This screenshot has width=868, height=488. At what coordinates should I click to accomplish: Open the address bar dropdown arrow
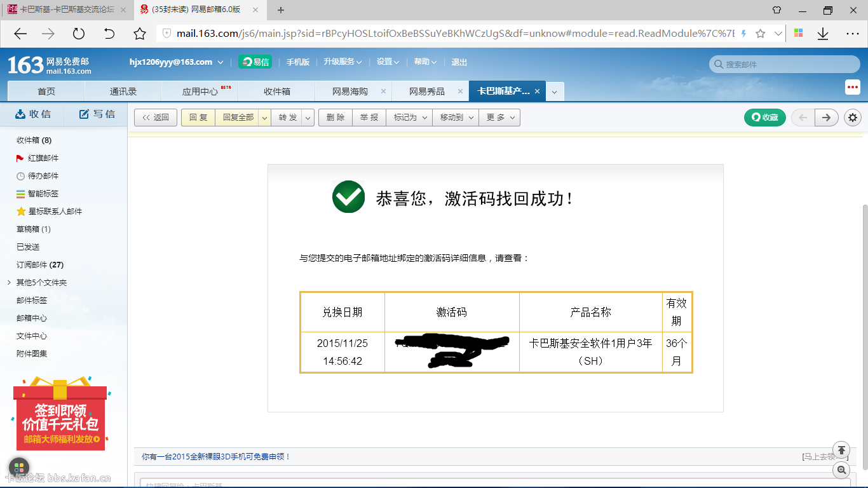tap(778, 34)
